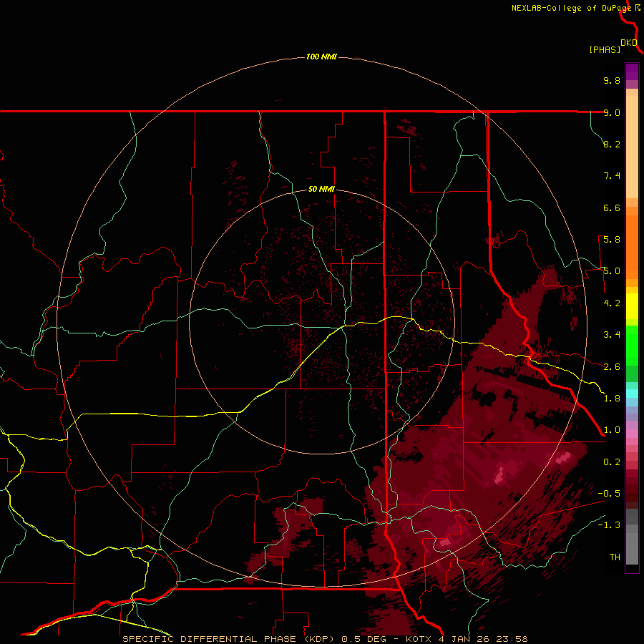Pick the yellow band of the color scale
The width and height of the screenshot is (644, 644).
[x=632, y=306]
